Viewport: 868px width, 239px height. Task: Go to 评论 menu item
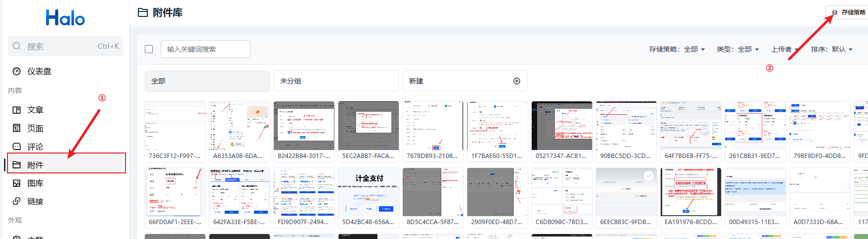point(65,147)
